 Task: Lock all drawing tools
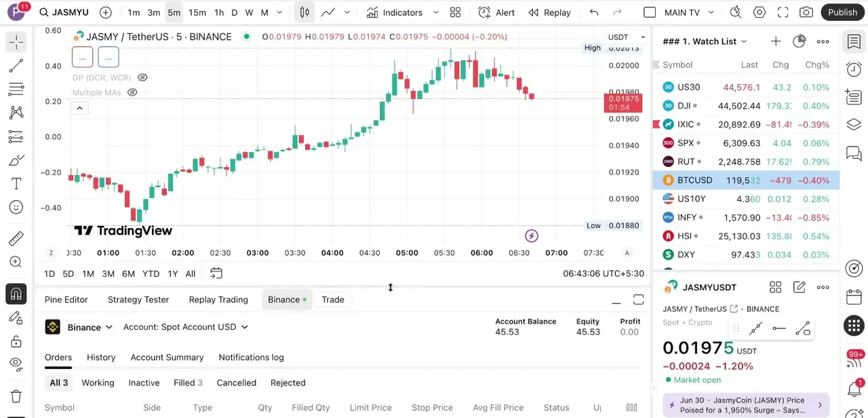point(16,341)
